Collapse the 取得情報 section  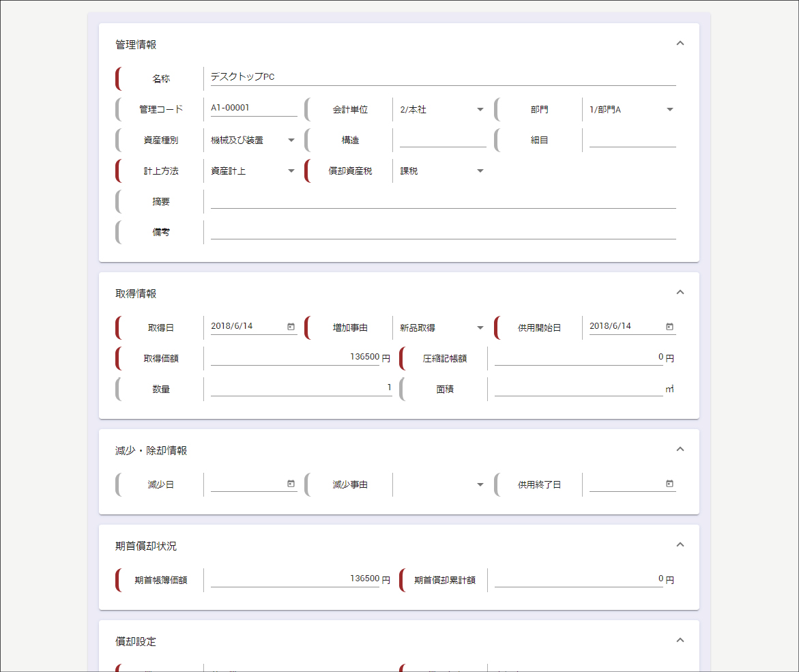[x=680, y=293]
